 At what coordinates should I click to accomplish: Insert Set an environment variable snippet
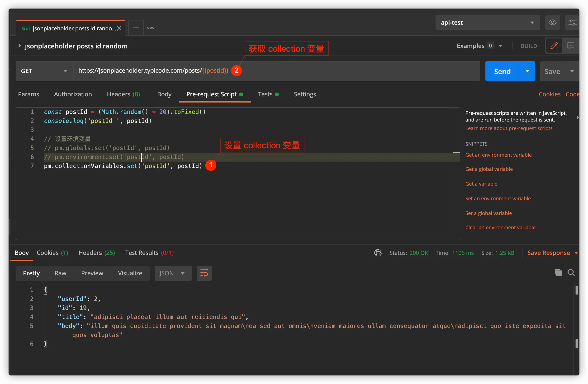[x=498, y=199]
